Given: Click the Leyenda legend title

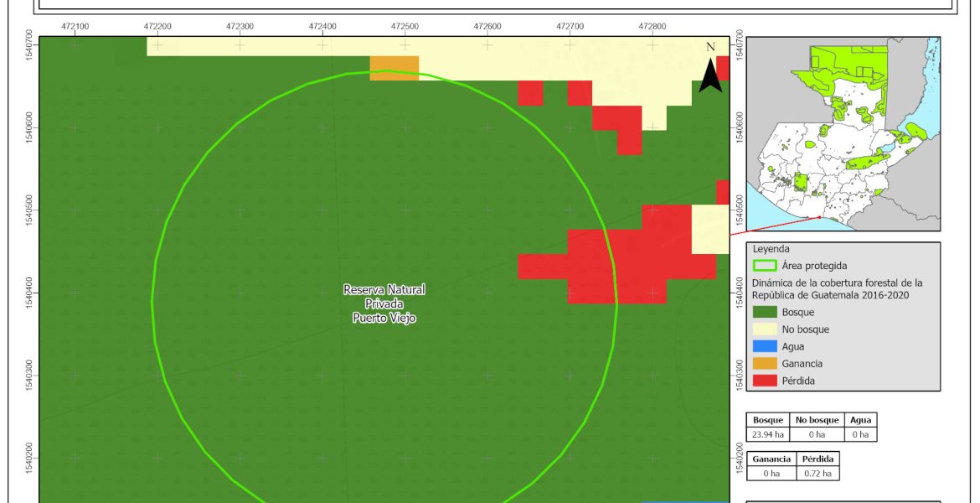Looking at the screenshot, I should 770,249.
